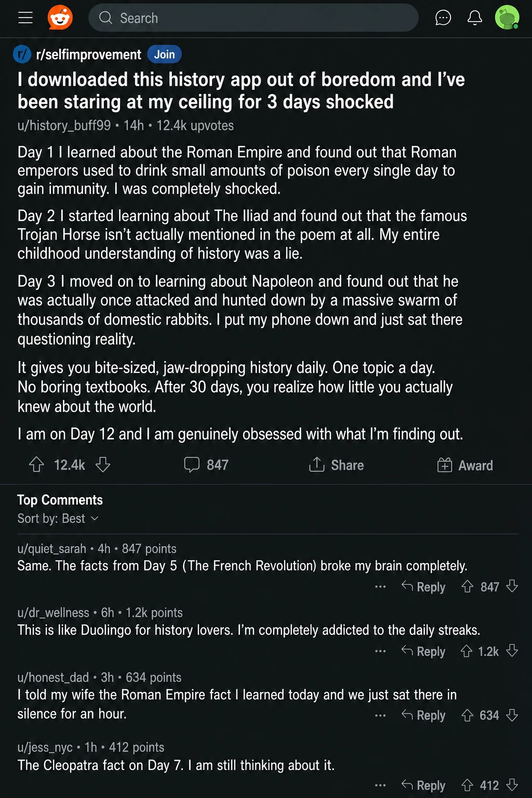Join the r/selfimprovement community
The image size is (532, 798).
tap(164, 55)
